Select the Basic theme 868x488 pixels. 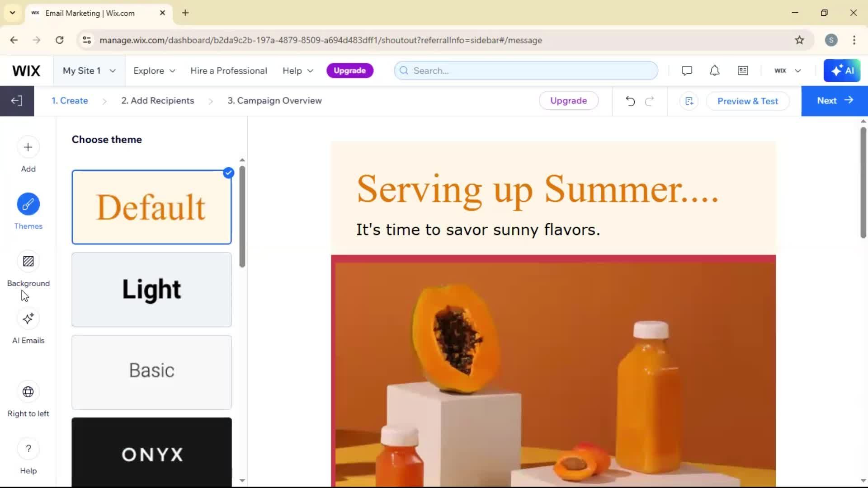(x=151, y=372)
